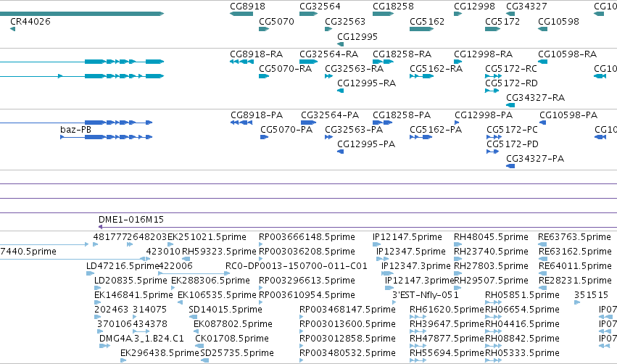
Task: Select the CG5162-RA transcript label
Action: point(436,69)
